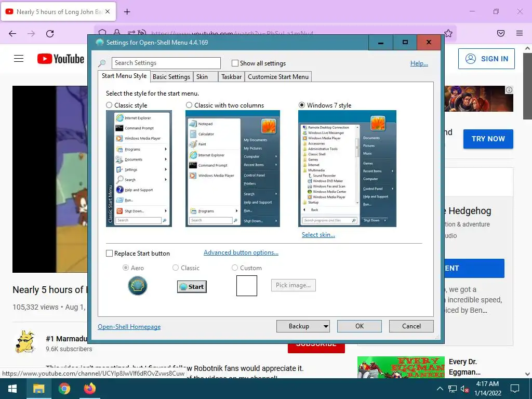Go forward in Firefox
532x399 pixels.
pos(31,34)
